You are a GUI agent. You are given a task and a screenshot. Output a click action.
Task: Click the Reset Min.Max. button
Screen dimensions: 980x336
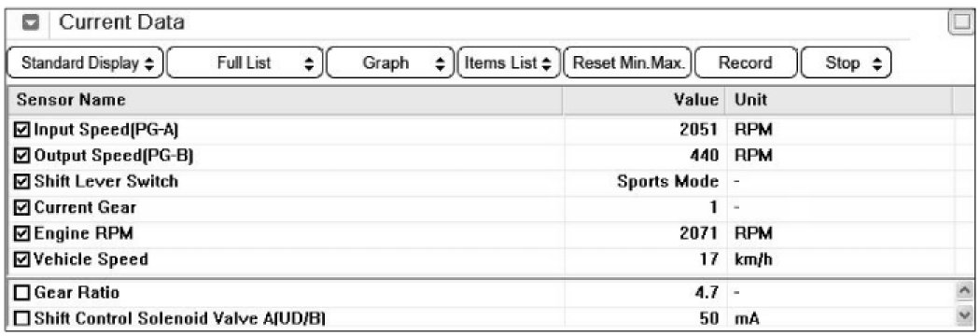point(627,63)
